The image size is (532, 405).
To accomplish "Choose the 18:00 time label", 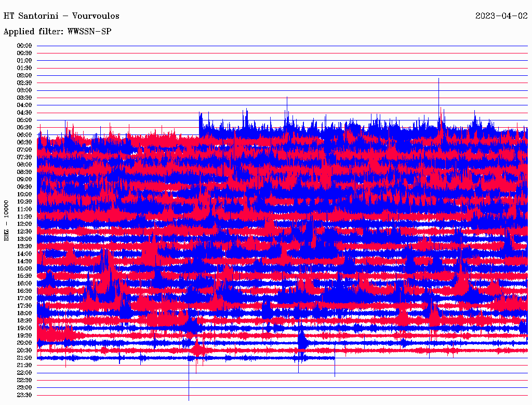I will point(24,313).
